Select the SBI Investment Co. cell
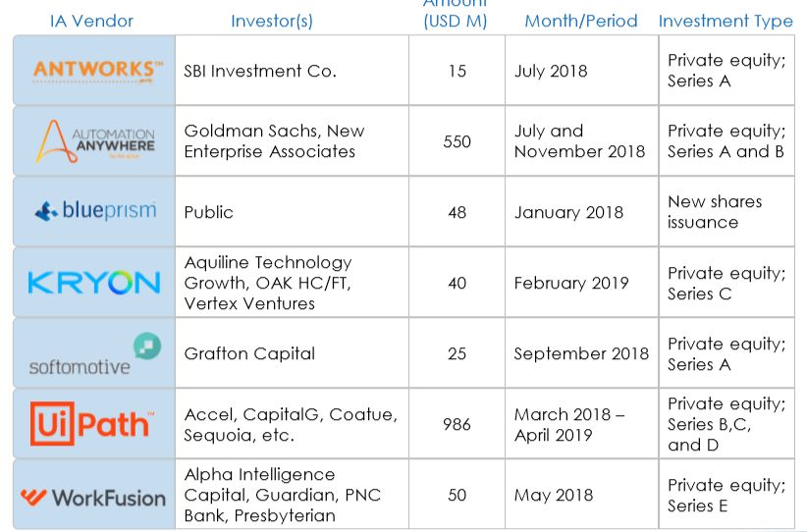 tap(260, 71)
